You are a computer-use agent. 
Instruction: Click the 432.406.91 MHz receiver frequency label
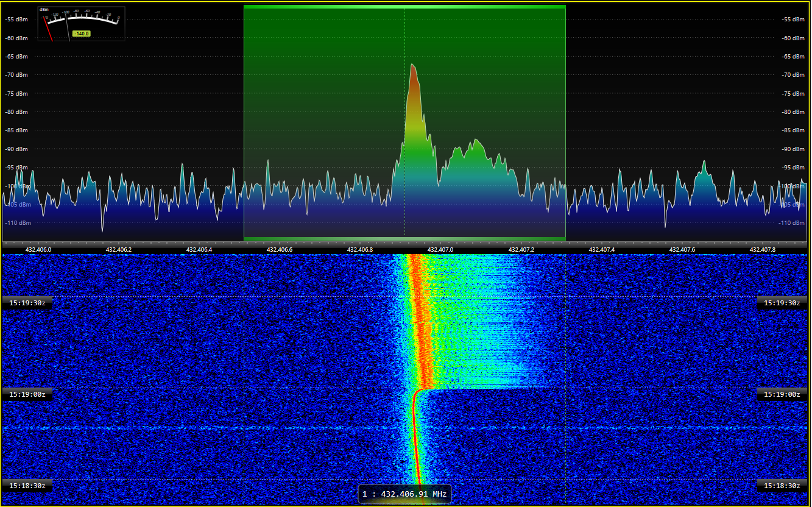pos(404,494)
